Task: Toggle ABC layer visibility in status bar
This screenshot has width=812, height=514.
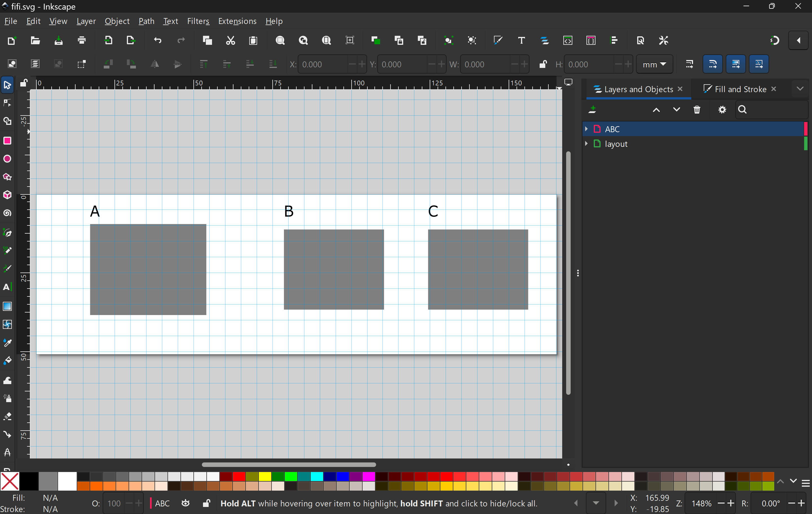Action: [x=186, y=503]
